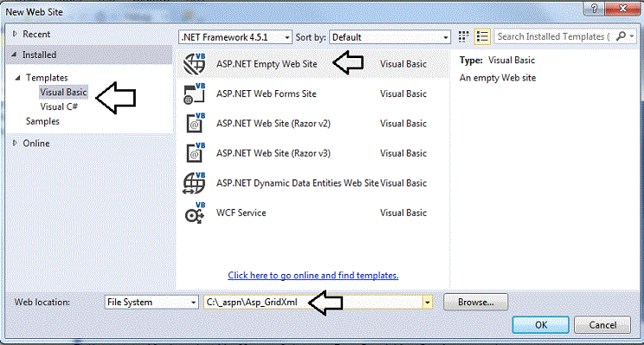Click the search magnifier icon

point(621,36)
